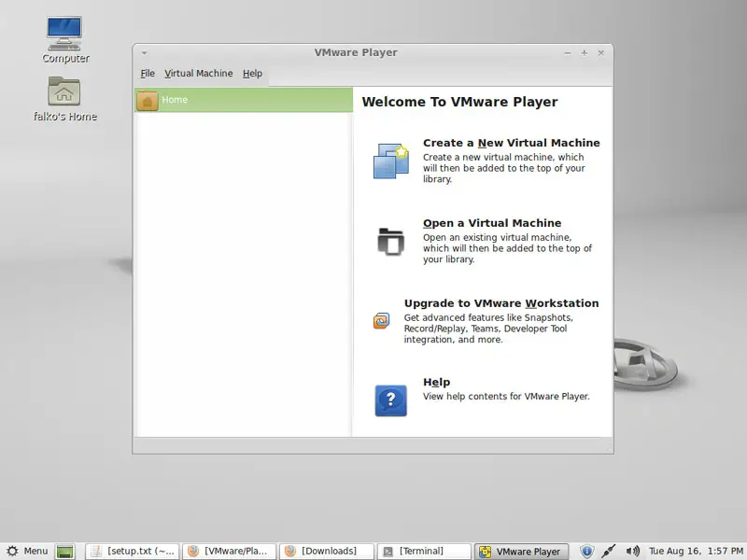Open the Help menu in menu bar
The image size is (747, 560).
252,74
